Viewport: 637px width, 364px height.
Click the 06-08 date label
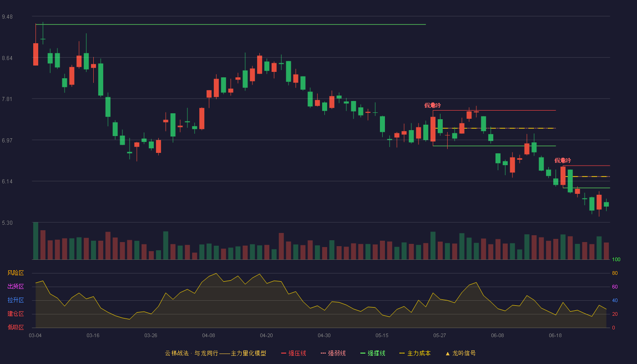497,335
